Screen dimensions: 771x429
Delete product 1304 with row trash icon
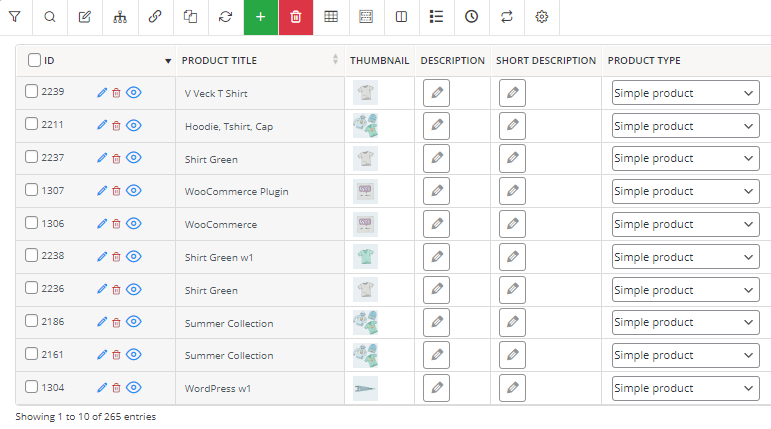point(116,388)
